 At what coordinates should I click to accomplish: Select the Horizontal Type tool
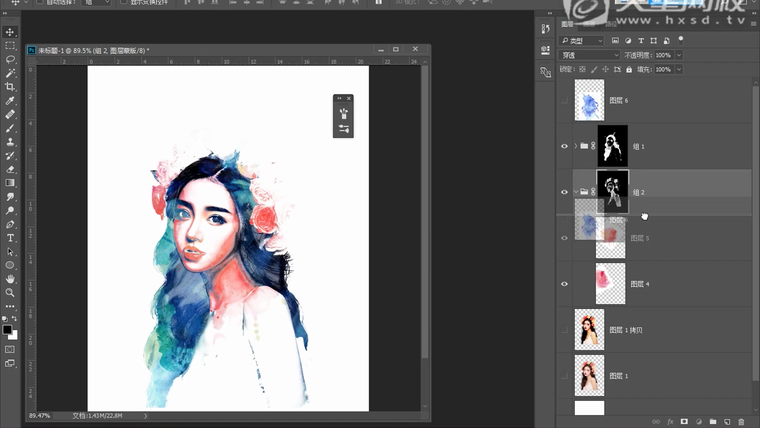point(10,238)
